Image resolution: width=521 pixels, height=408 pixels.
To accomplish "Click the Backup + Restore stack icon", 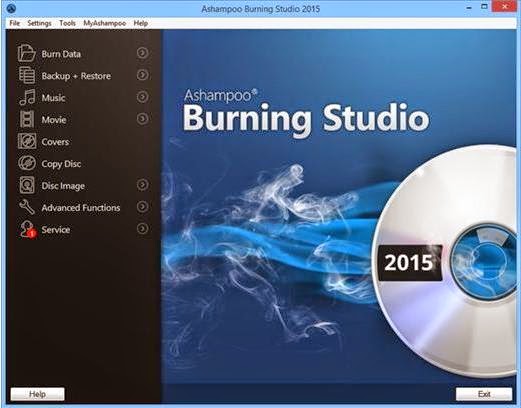I will click(x=27, y=75).
